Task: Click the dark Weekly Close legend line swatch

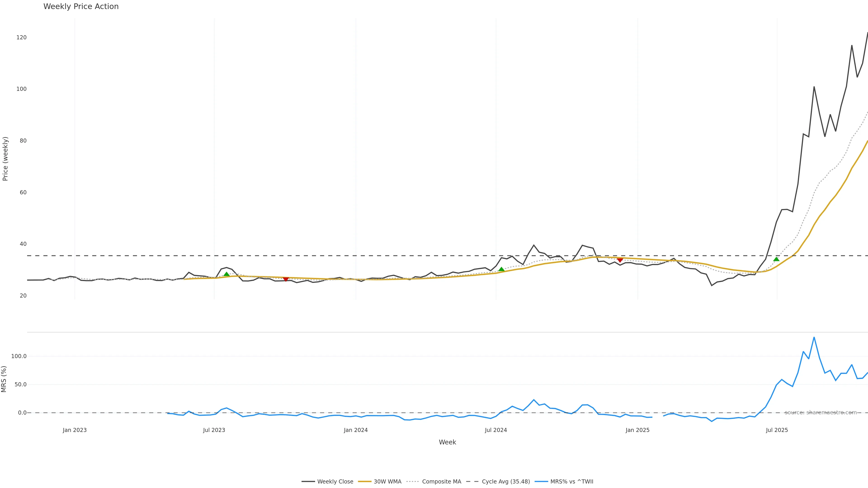Action: click(308, 482)
